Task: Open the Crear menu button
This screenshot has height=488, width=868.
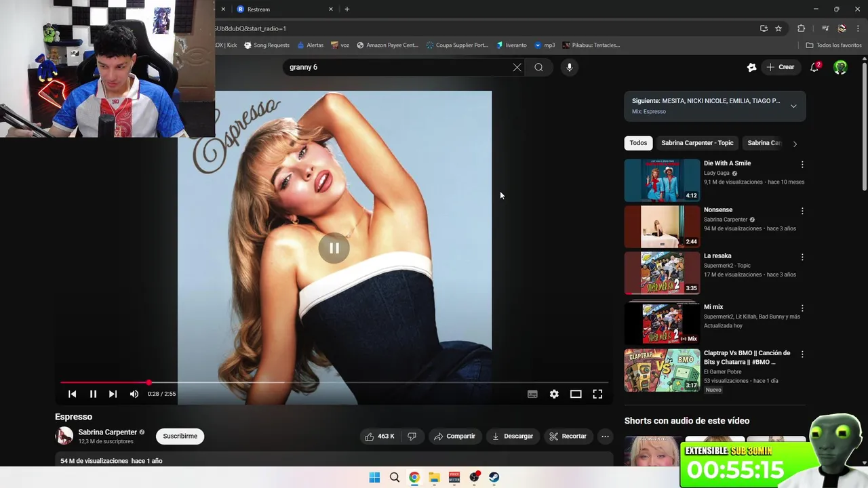Action: [x=780, y=67]
